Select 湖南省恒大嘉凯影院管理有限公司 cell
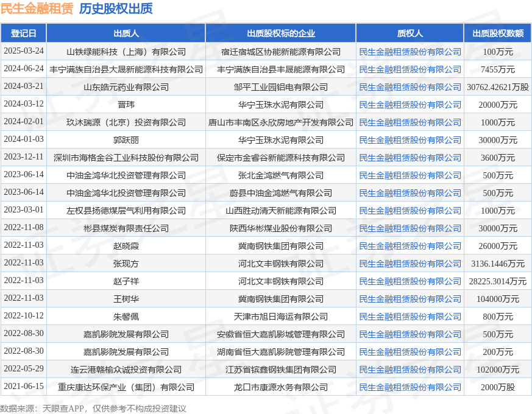Image resolution: width=532 pixels, height=414 pixels. [x=280, y=352]
